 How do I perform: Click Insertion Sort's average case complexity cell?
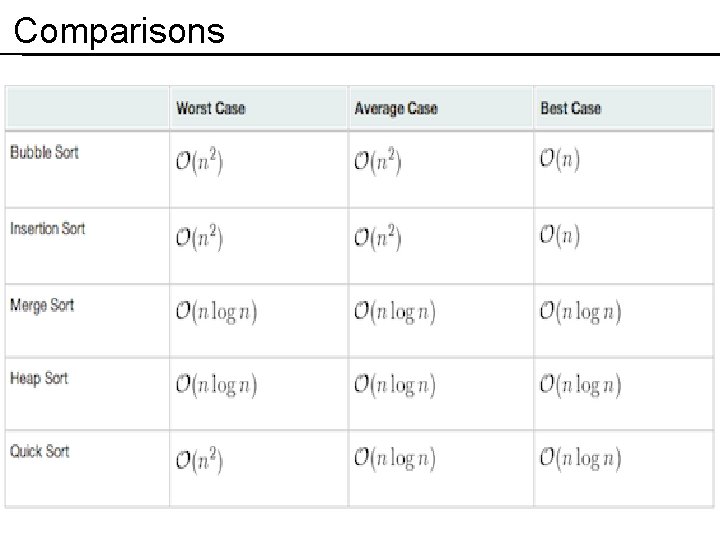[x=377, y=237]
